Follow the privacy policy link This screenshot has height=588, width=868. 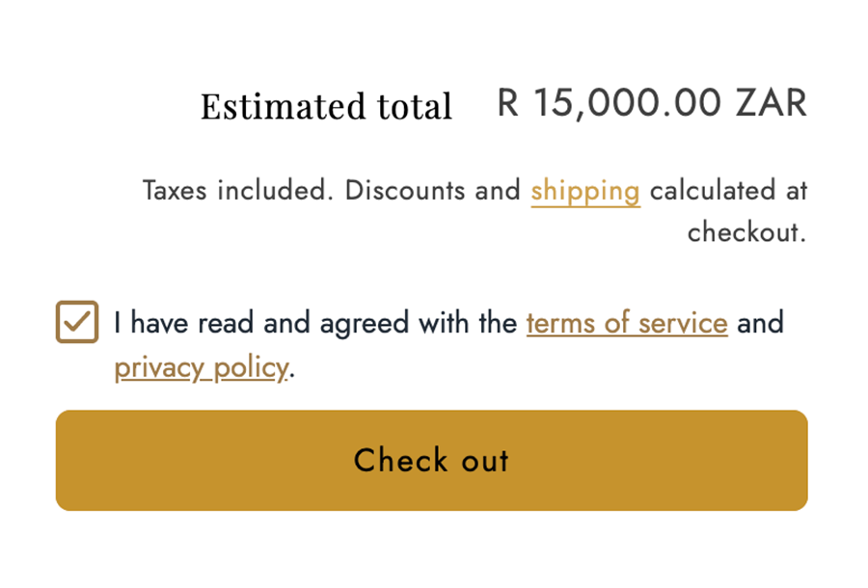click(x=201, y=367)
